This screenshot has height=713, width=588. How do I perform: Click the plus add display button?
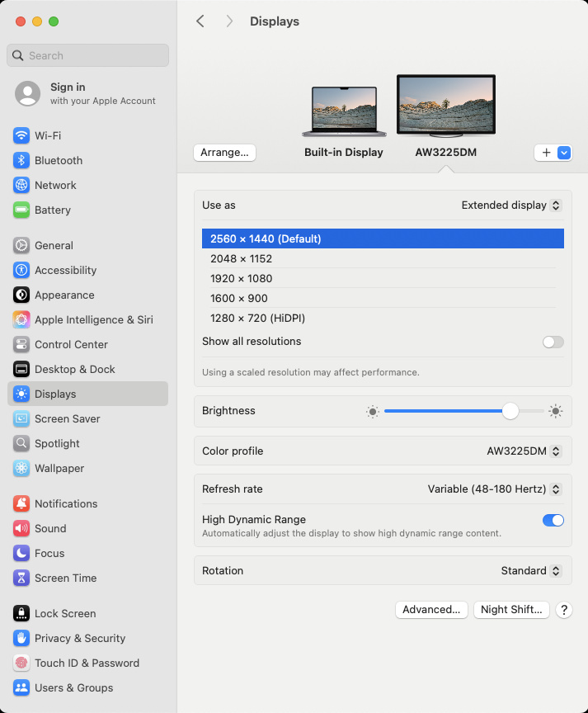(546, 153)
